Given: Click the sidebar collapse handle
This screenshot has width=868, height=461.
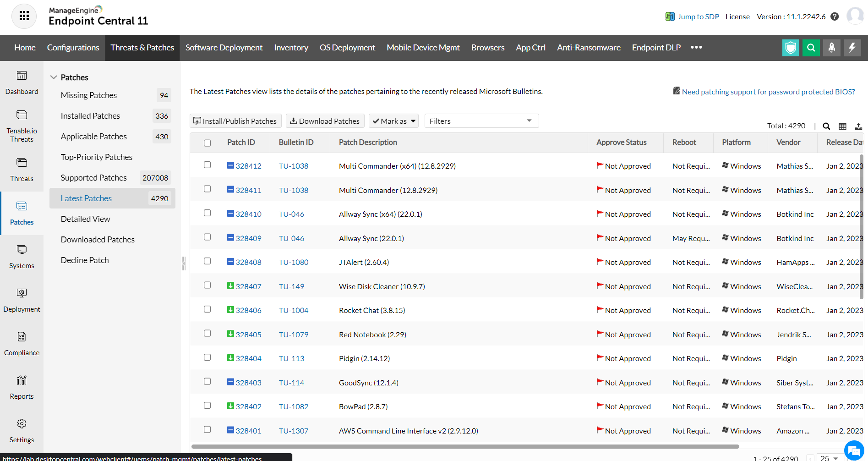Looking at the screenshot, I should click(183, 263).
